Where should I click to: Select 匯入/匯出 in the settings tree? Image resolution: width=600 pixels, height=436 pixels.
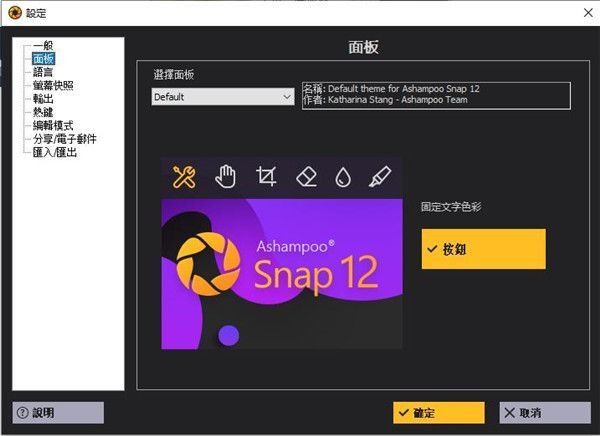click(x=55, y=152)
